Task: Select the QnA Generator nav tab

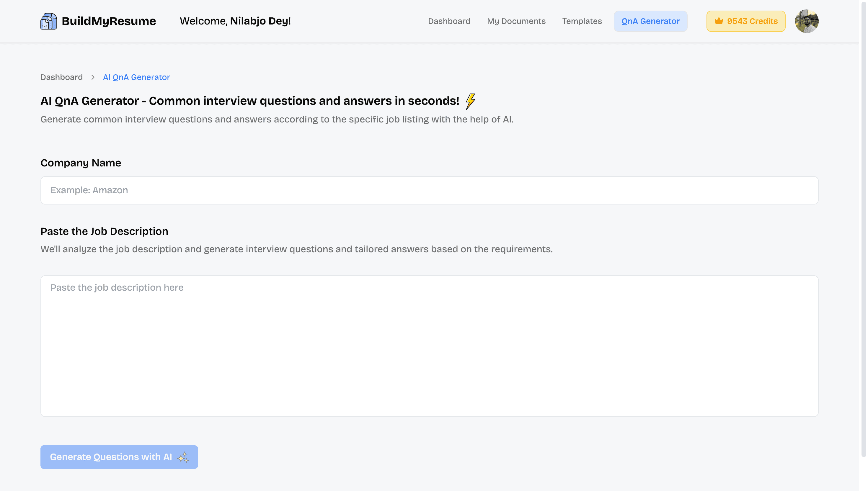Action: [x=650, y=21]
